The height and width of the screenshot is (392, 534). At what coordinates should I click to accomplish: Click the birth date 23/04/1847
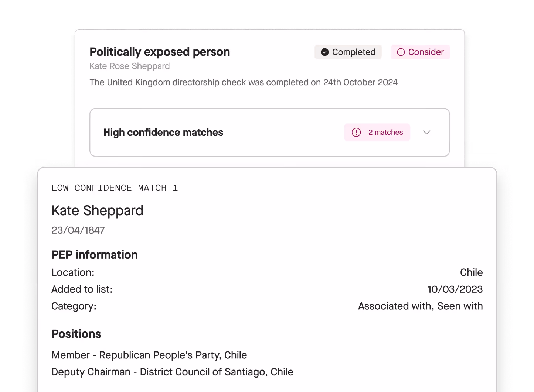[78, 230]
